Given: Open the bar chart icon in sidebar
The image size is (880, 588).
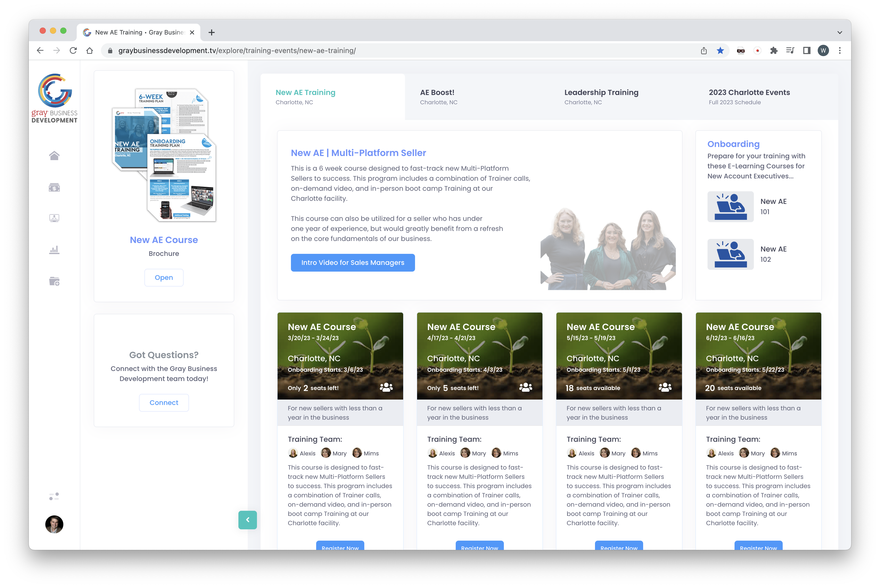Looking at the screenshot, I should pos(54,250).
